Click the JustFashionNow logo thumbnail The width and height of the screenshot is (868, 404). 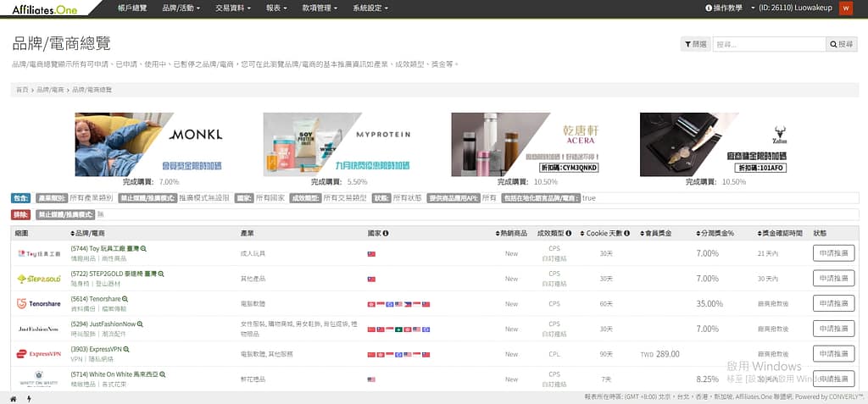pos(39,329)
